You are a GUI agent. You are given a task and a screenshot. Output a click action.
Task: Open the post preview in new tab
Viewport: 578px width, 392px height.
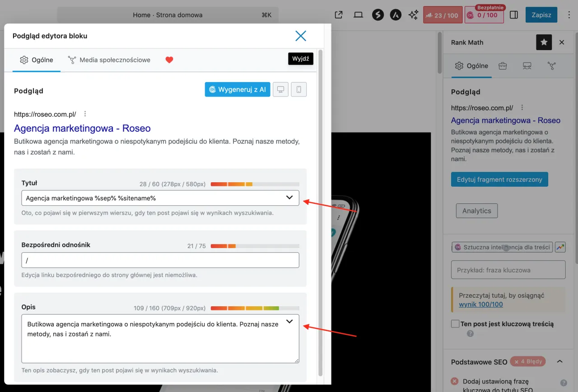coord(338,14)
